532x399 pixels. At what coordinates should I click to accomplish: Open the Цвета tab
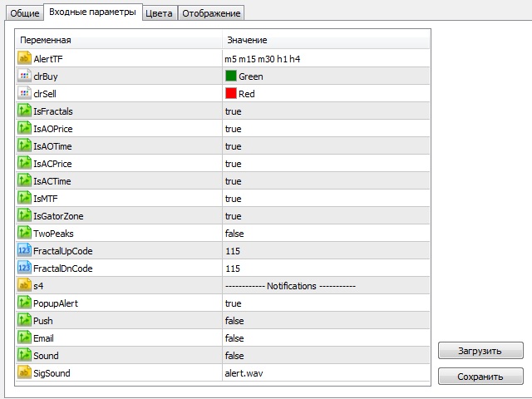pos(159,13)
